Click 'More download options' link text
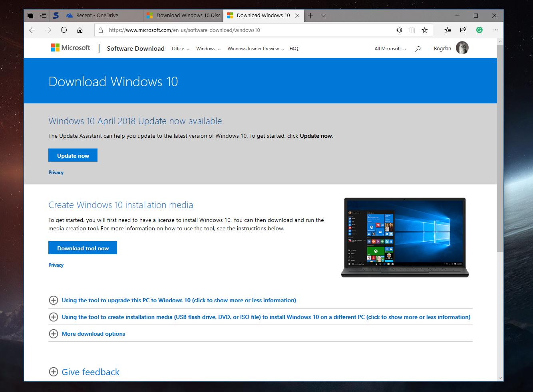This screenshot has width=533, height=392. (x=93, y=334)
